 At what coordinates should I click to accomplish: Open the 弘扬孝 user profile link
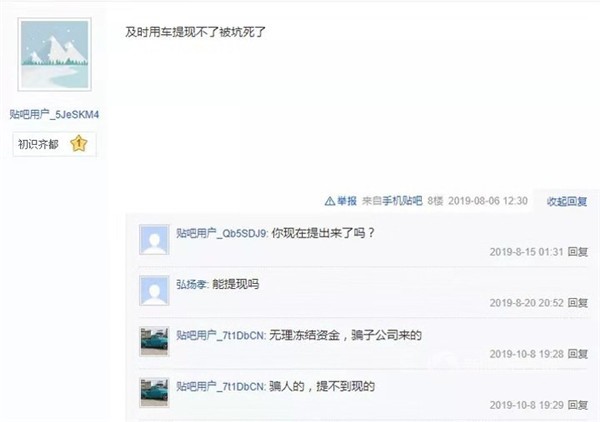(191, 284)
